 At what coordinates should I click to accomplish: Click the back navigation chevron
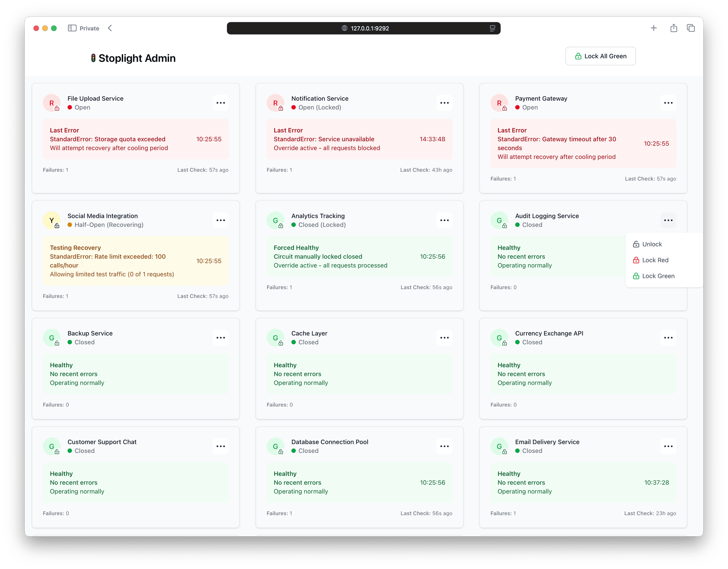tap(109, 28)
